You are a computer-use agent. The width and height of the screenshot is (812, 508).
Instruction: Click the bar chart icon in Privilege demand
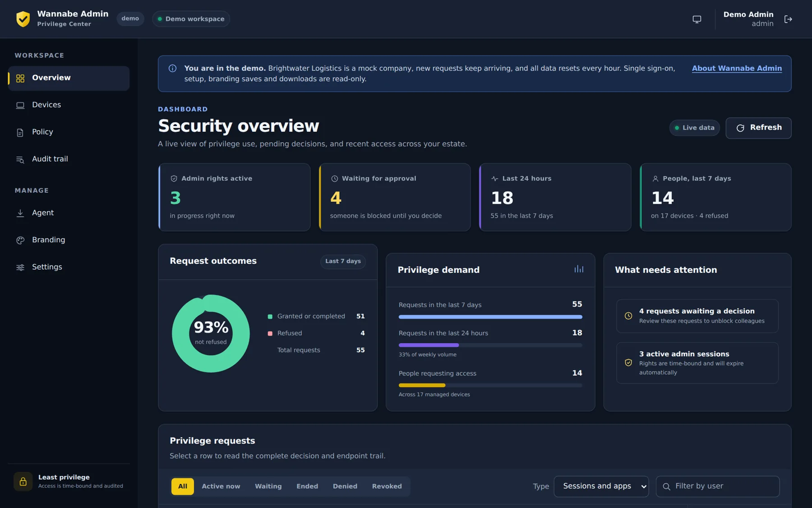coord(579,269)
